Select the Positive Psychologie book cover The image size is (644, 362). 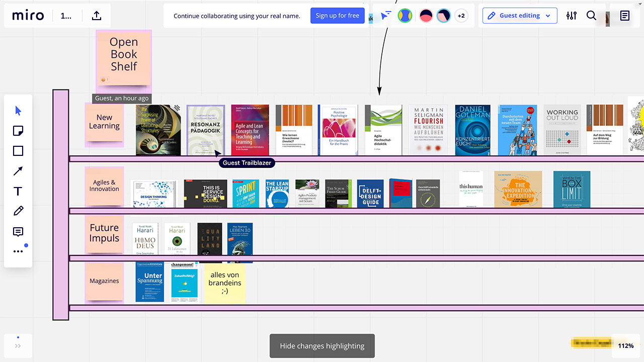(338, 130)
